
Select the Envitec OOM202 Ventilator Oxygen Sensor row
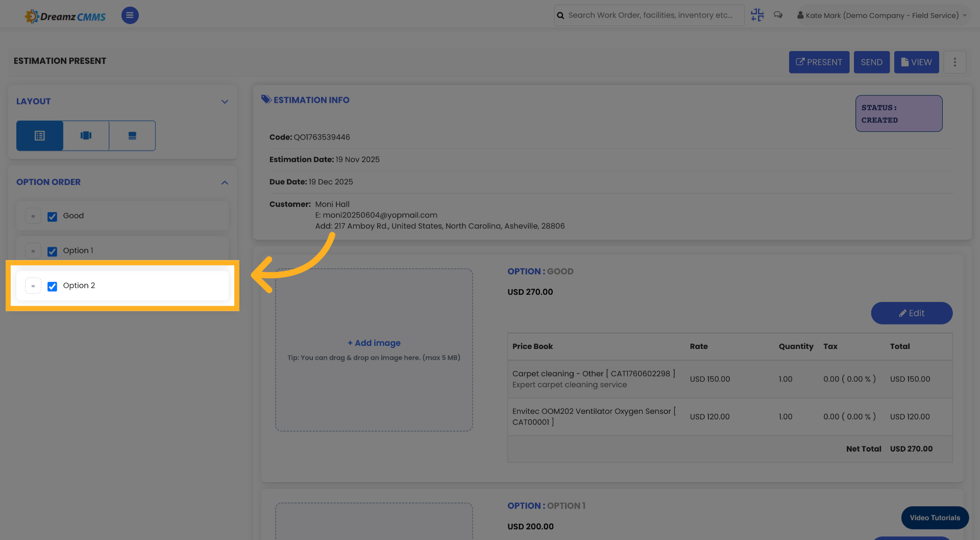tap(729, 417)
